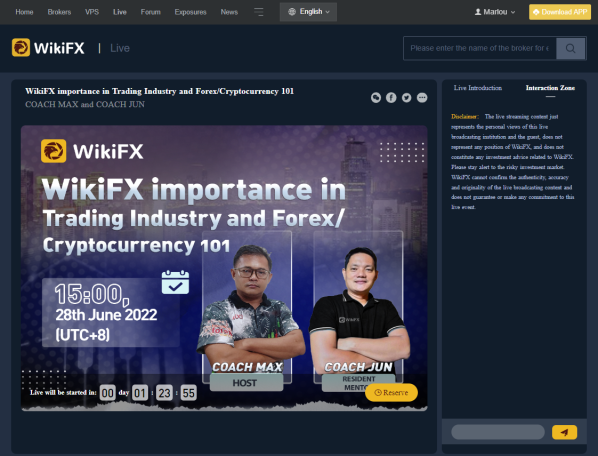Click 'COACH MAX and COACH JUN' subtitle

85,104
